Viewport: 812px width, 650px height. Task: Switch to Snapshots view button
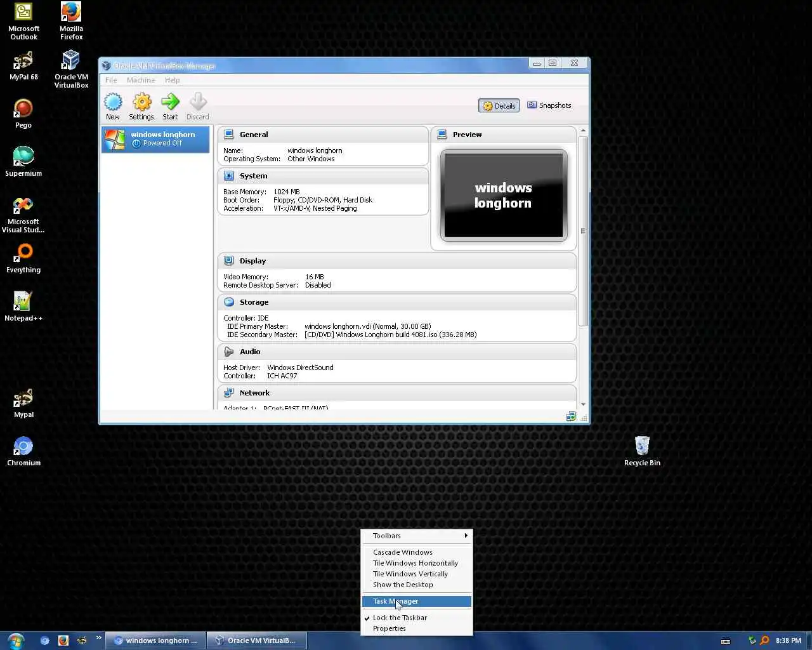coord(549,105)
